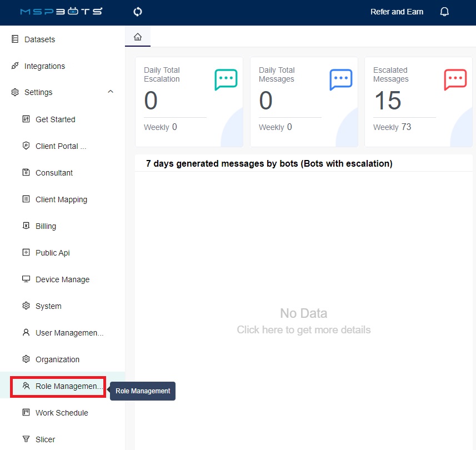
Task: Click the red Escalated Messages chat icon
Action: point(455,79)
